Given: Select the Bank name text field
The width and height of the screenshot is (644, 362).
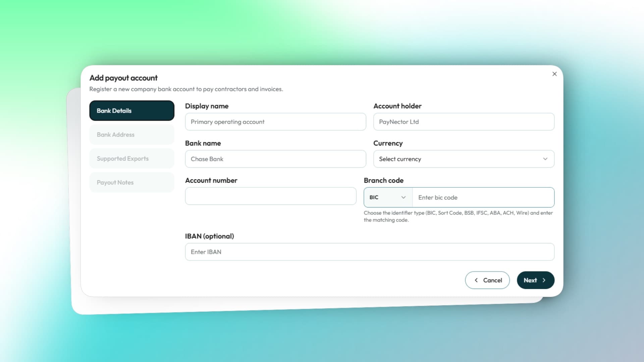Looking at the screenshot, I should coord(275,159).
